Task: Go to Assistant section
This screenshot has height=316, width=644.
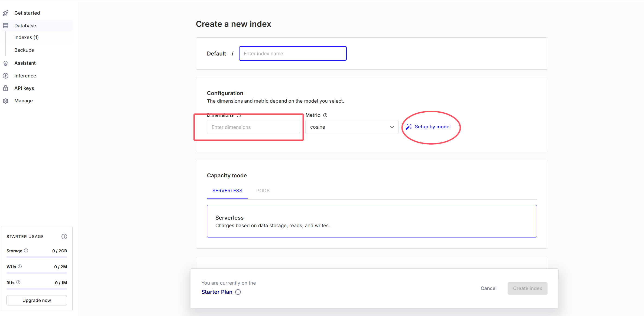Action: click(x=25, y=63)
